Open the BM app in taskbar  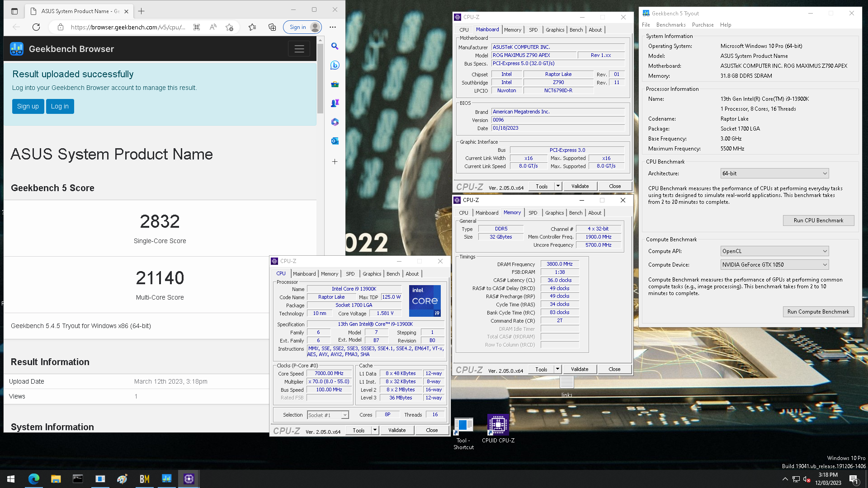click(x=144, y=479)
